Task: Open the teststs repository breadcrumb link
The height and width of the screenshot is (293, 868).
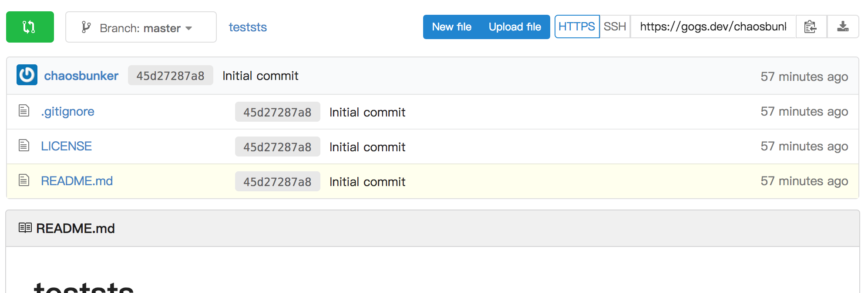Action: coord(248,27)
